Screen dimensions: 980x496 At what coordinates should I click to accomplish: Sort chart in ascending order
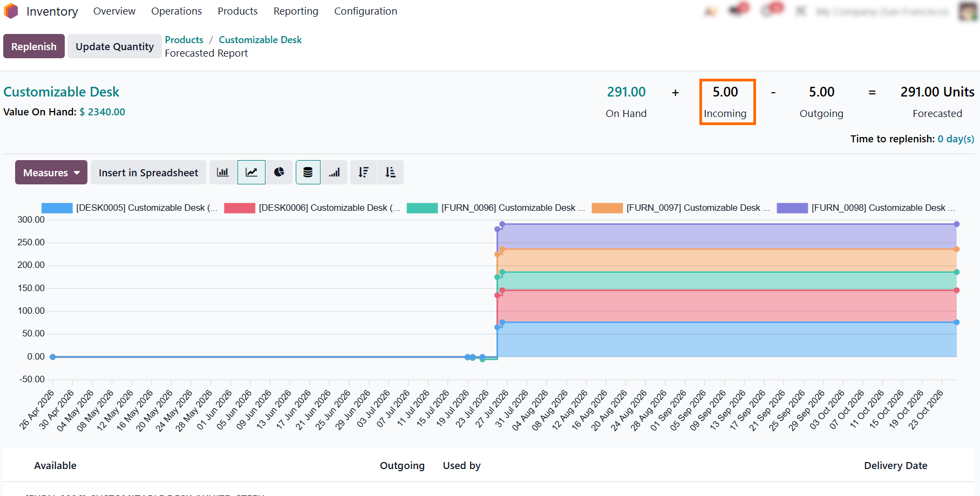click(390, 173)
